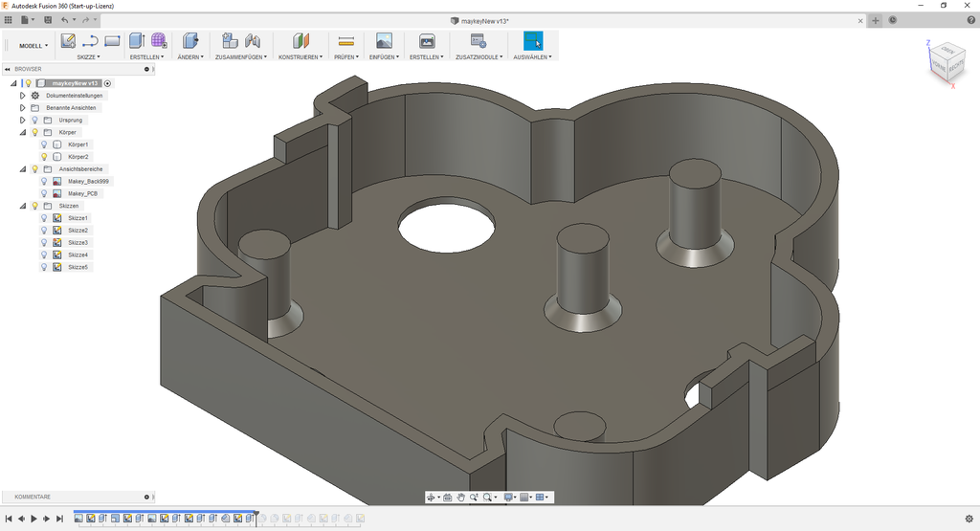Open the ZUSATZMODULE menu
The height and width of the screenshot is (531, 980).
479,57
